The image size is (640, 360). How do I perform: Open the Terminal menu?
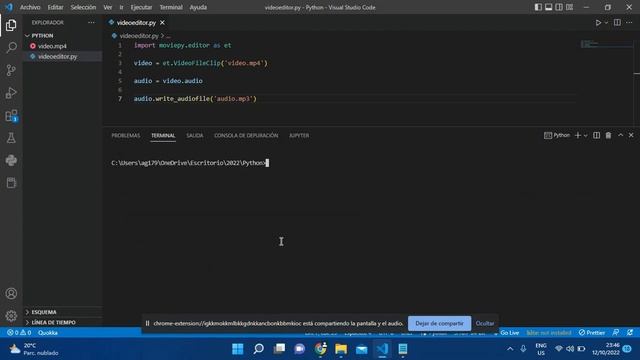[171, 7]
